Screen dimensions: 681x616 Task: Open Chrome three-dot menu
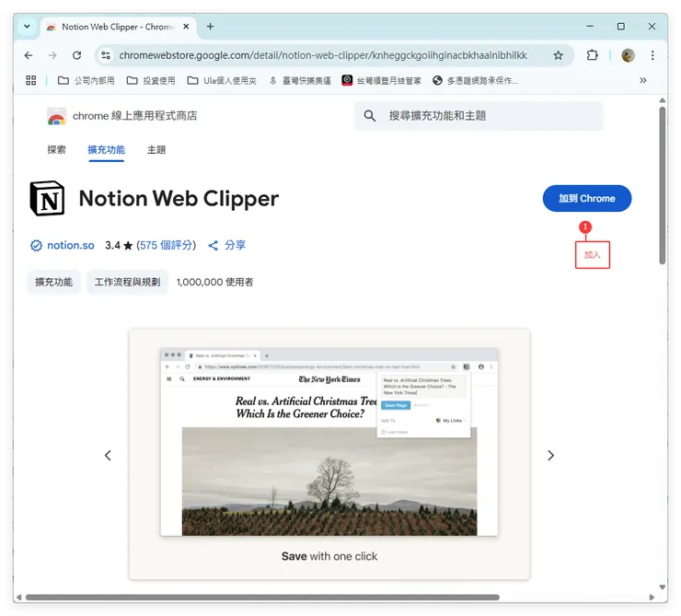pos(652,55)
